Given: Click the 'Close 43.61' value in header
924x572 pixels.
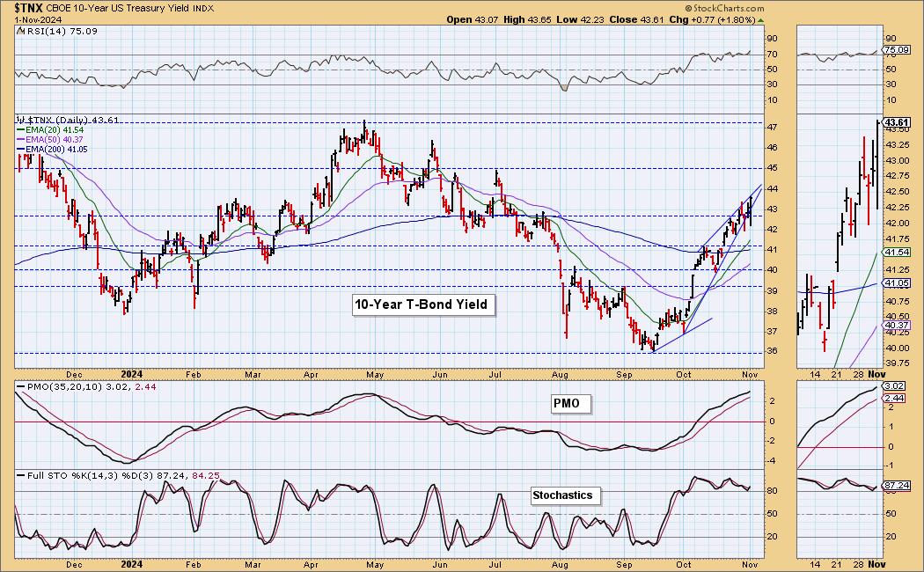Looking at the screenshot, I should point(636,19).
